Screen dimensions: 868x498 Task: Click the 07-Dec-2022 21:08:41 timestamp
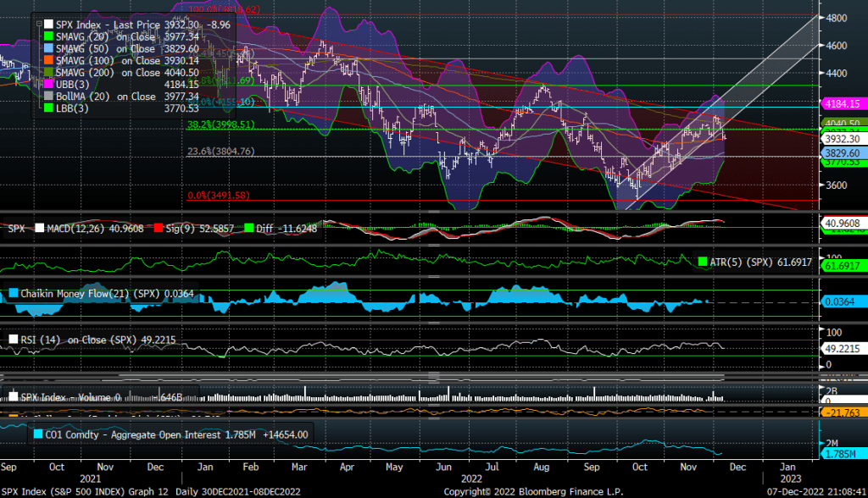816,491
